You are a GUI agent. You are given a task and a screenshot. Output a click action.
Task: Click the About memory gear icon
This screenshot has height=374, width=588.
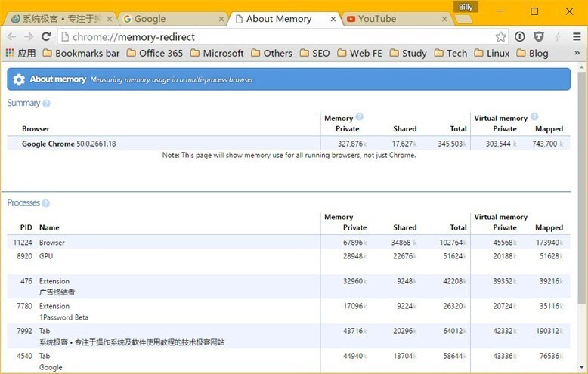pyautogui.click(x=19, y=79)
